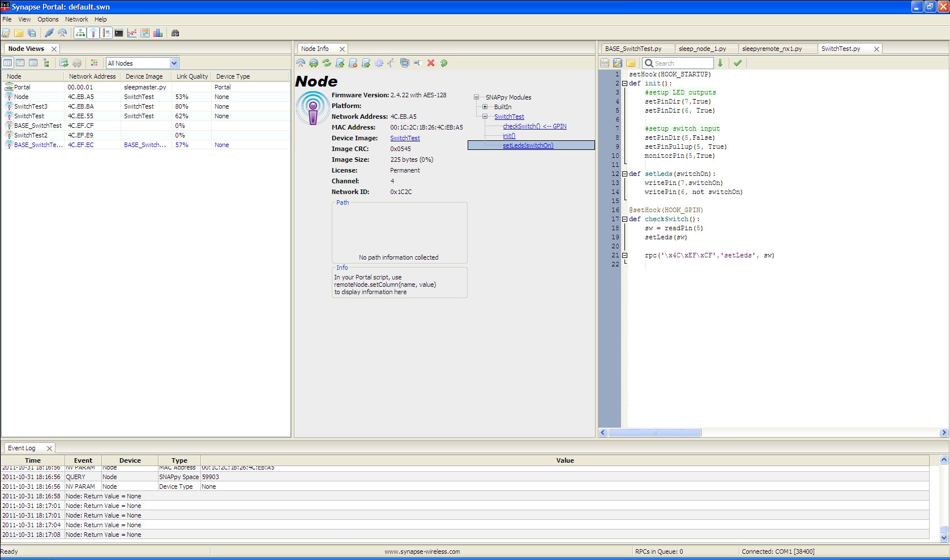
Task: Open the bar chart icon in main toolbar
Action: pyautogui.click(x=158, y=33)
